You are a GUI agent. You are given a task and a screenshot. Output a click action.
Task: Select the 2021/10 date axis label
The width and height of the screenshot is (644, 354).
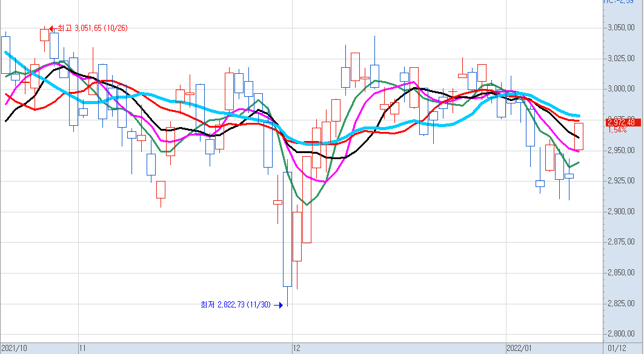15,349
